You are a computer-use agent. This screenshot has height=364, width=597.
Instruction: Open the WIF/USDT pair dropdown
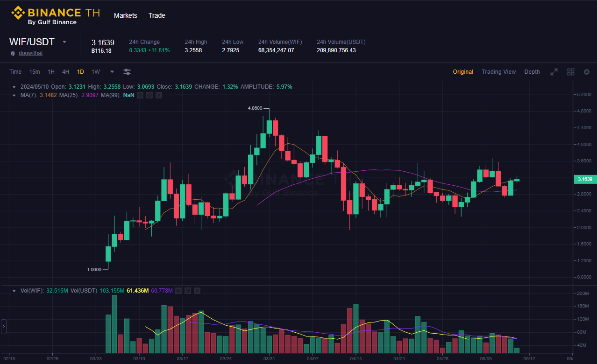pos(64,42)
